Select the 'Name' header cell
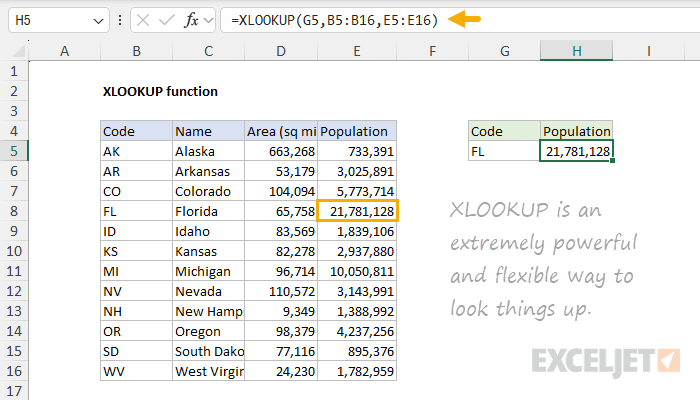 click(208, 131)
